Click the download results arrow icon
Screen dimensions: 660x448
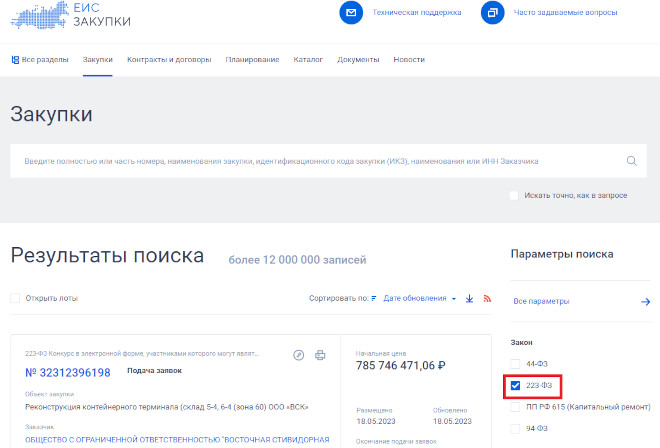[x=469, y=299]
